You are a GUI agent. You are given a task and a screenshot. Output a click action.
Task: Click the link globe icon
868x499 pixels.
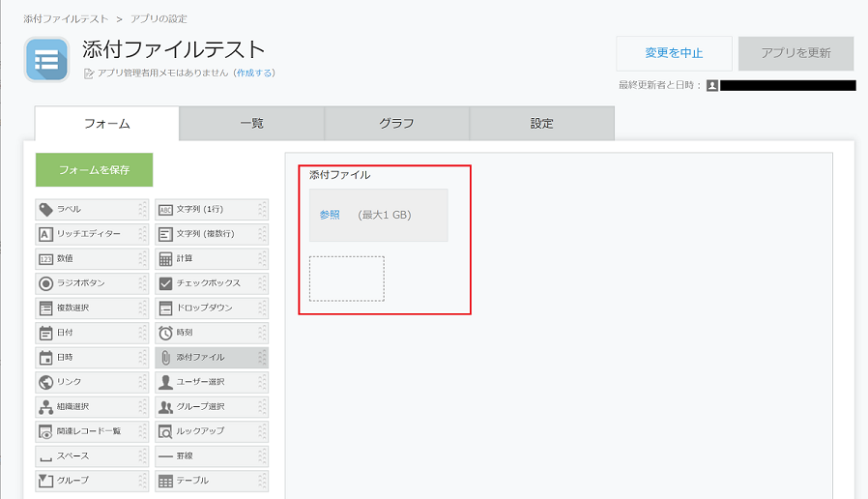click(x=45, y=382)
